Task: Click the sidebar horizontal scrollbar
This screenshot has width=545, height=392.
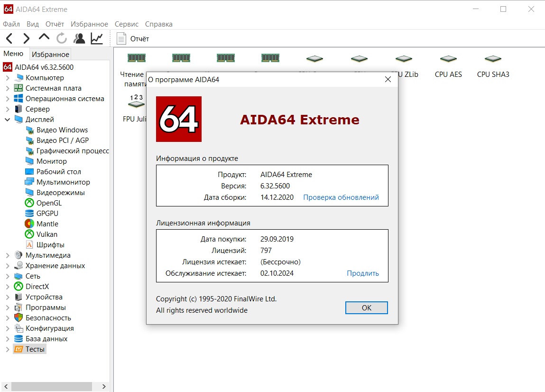Action: pos(52,386)
